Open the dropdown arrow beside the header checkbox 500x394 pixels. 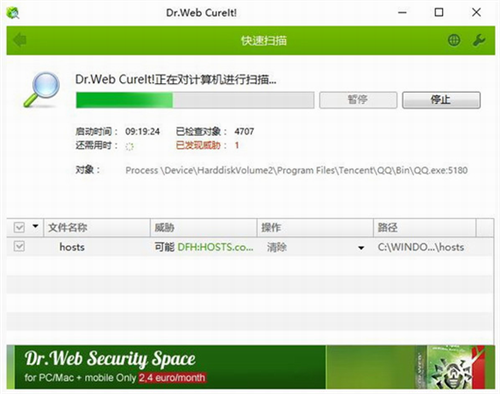click(35, 227)
